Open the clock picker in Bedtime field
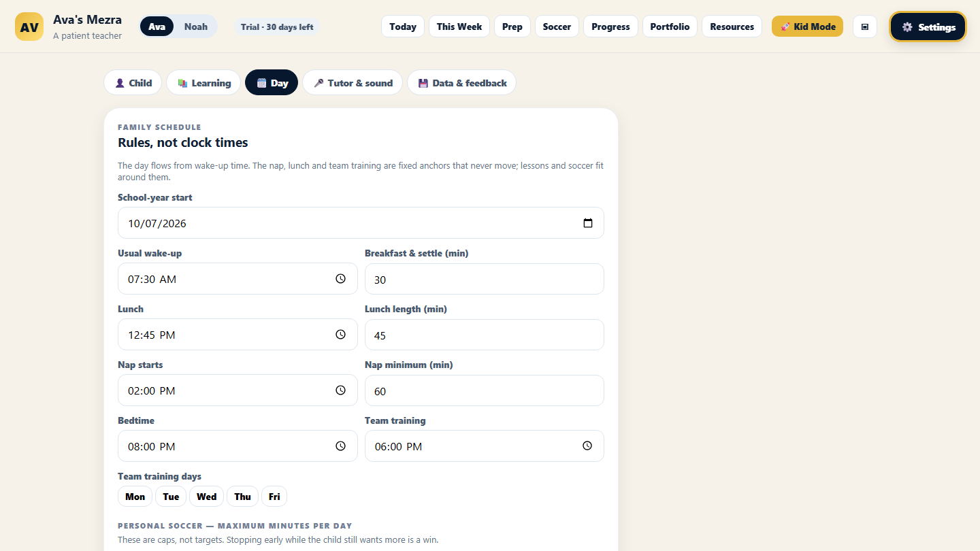Viewport: 980px width, 551px height. [x=341, y=446]
